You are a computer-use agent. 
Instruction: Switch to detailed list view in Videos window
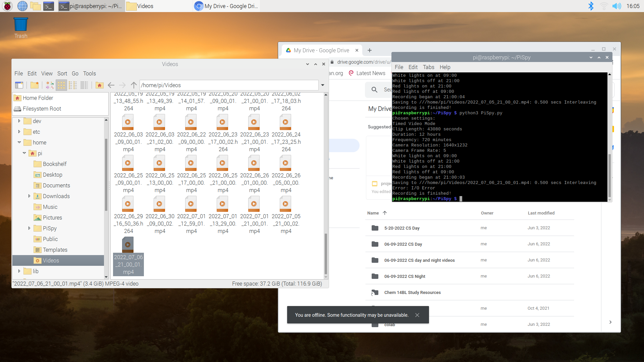click(84, 85)
